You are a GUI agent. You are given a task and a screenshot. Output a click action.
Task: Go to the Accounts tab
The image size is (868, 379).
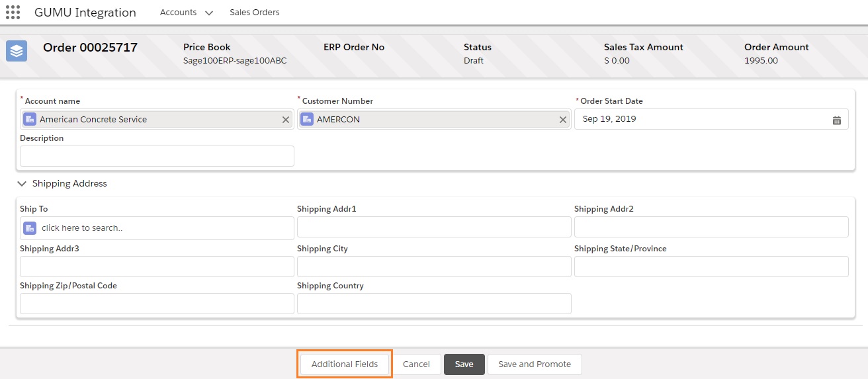(x=179, y=13)
